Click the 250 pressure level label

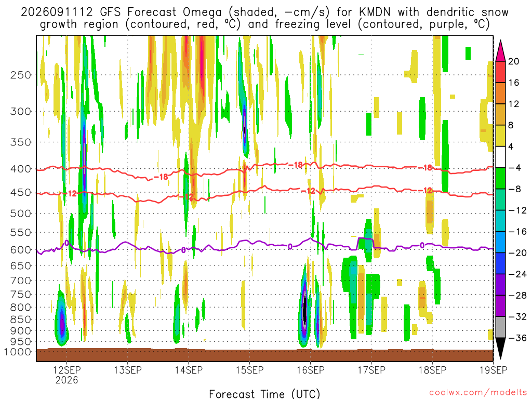[x=20, y=75]
